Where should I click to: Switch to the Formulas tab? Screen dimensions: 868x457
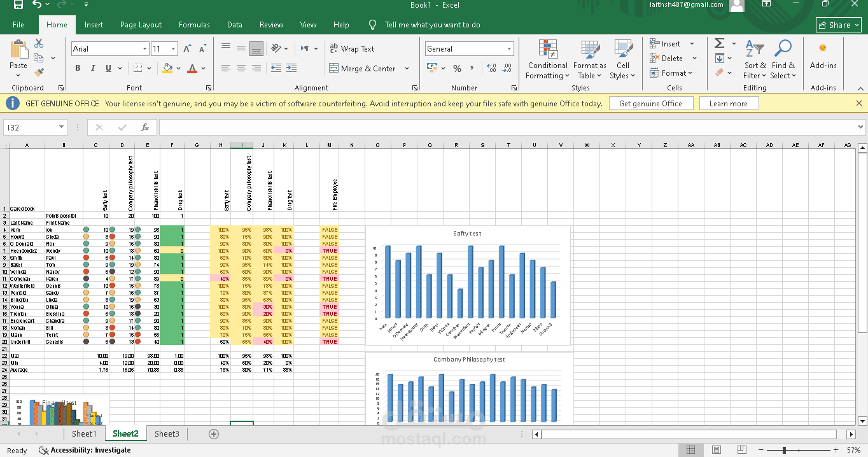(x=194, y=25)
